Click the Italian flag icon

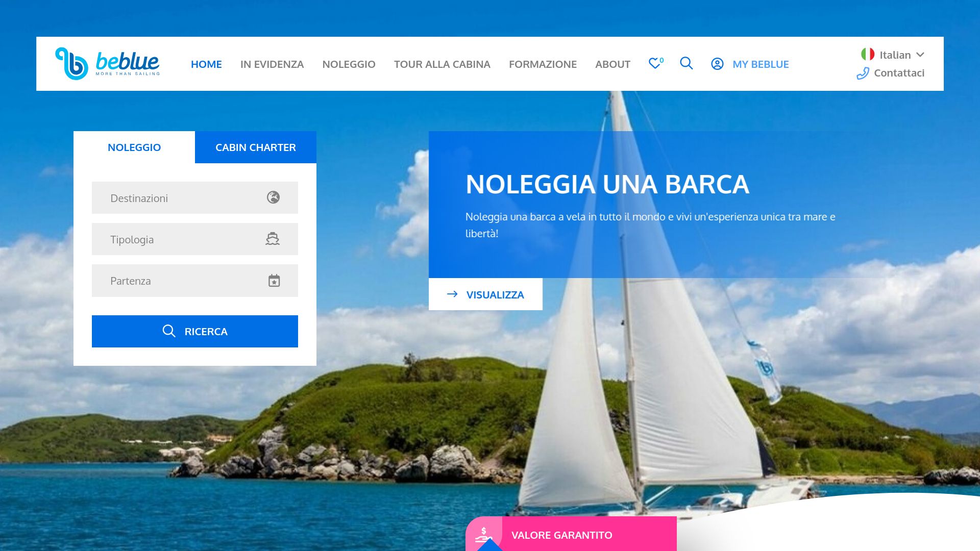868,54
